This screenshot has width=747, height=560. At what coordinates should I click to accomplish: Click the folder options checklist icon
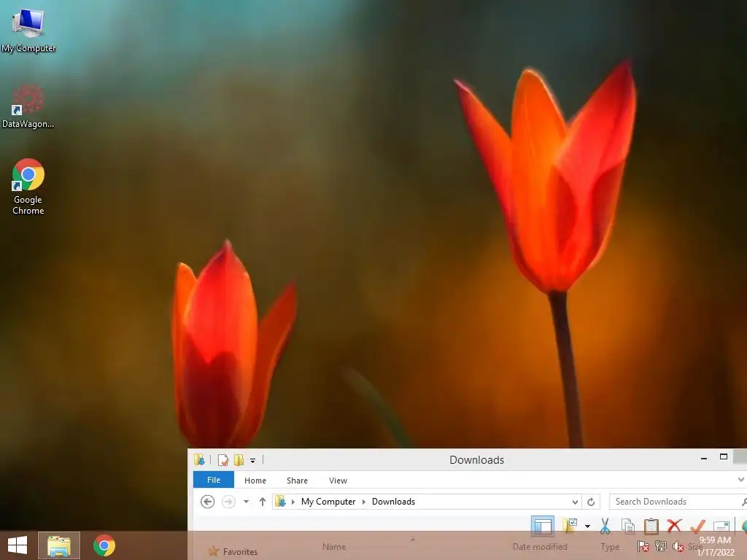pyautogui.click(x=570, y=526)
